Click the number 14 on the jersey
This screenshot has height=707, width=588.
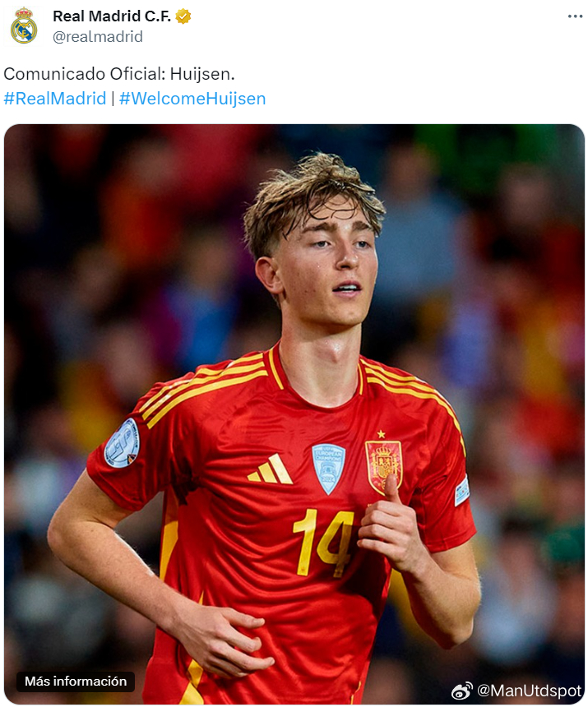pos(323,543)
